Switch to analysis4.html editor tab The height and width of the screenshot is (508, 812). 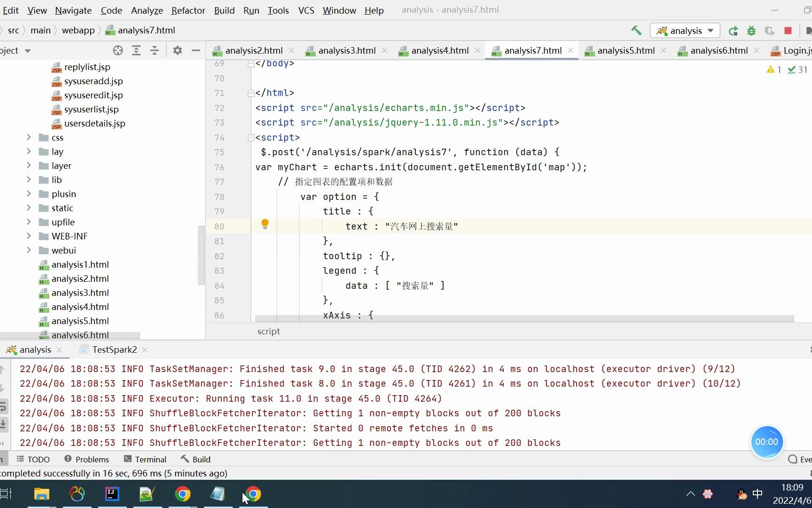440,50
